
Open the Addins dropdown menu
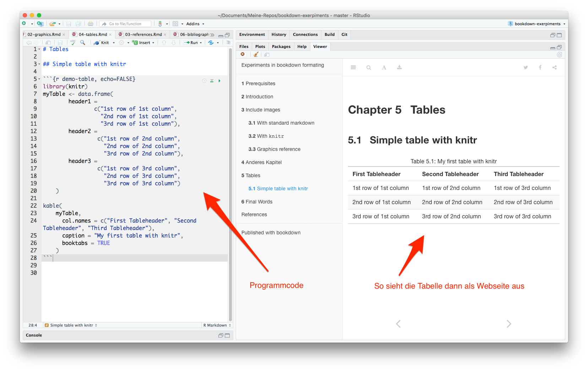coord(195,24)
